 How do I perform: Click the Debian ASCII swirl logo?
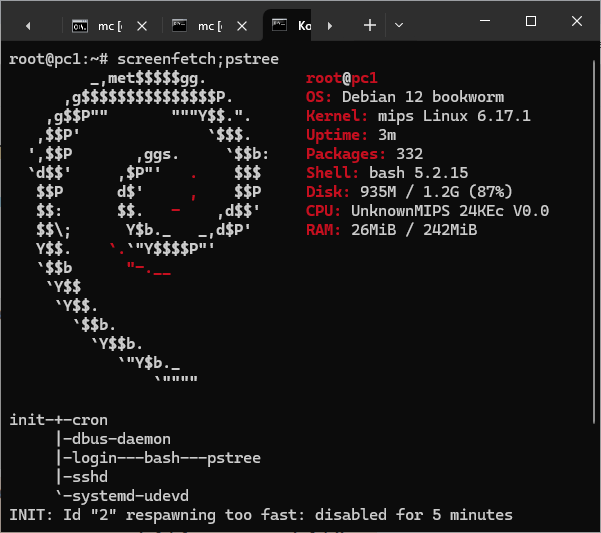point(149,228)
